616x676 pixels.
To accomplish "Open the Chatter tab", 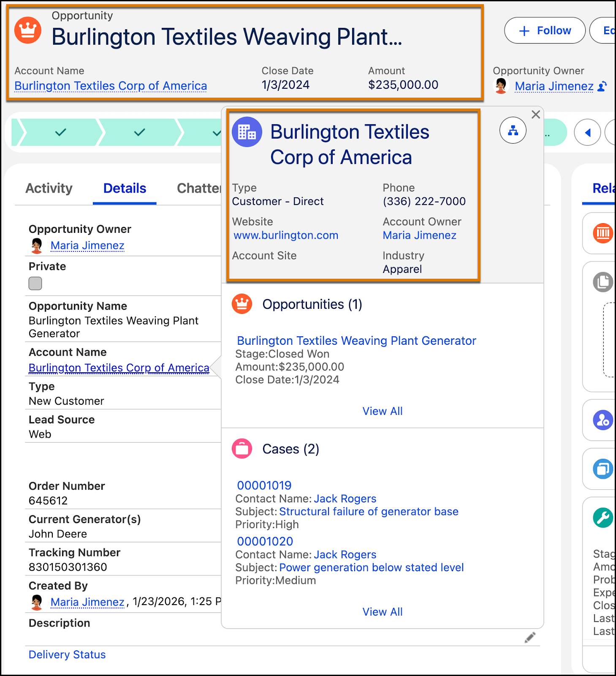I will tap(199, 188).
